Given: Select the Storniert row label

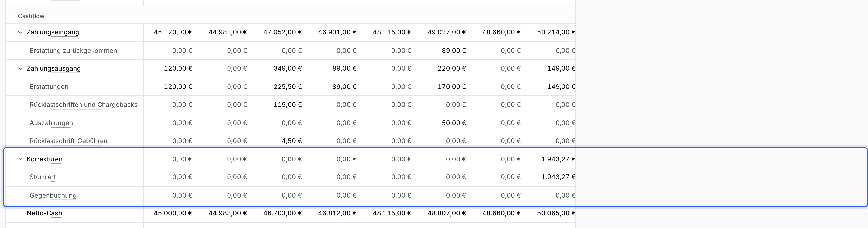Looking at the screenshot, I should point(43,177).
